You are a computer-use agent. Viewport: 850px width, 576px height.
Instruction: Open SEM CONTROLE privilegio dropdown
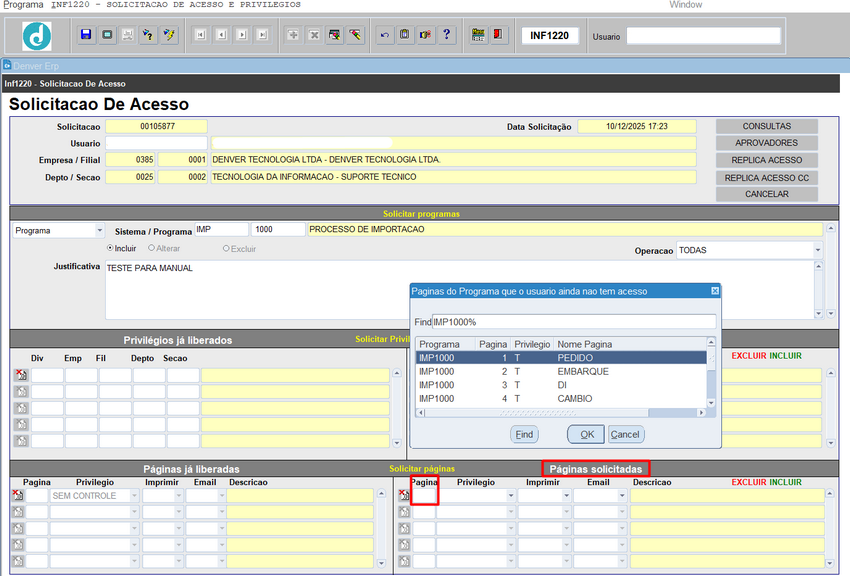[133, 496]
